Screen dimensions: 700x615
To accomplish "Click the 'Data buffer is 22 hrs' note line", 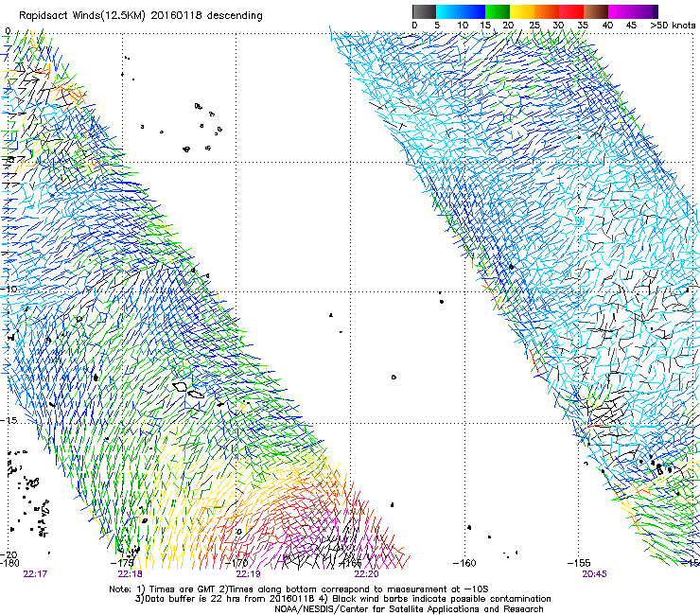I will [342, 599].
